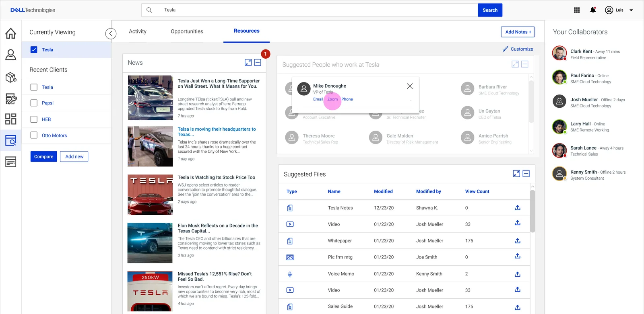Uncheck the Tesla checkbox under Currently Viewing
The image size is (644, 314).
34,49
